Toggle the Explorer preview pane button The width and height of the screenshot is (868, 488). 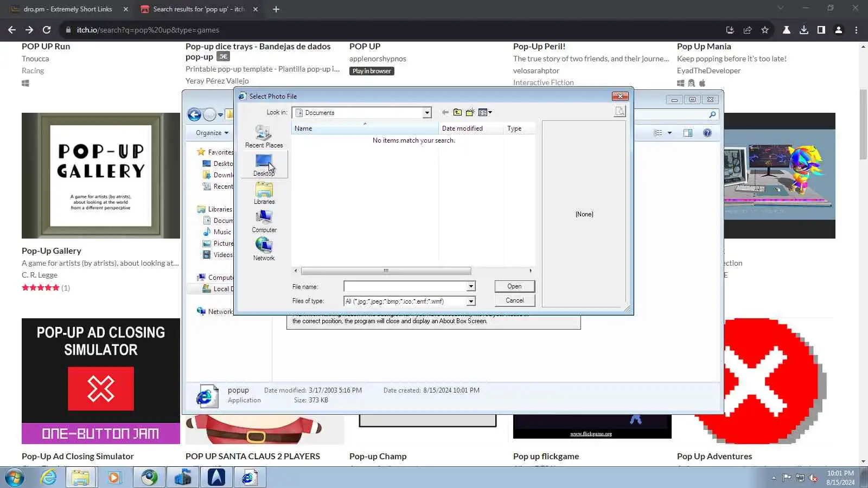pyautogui.click(x=687, y=133)
